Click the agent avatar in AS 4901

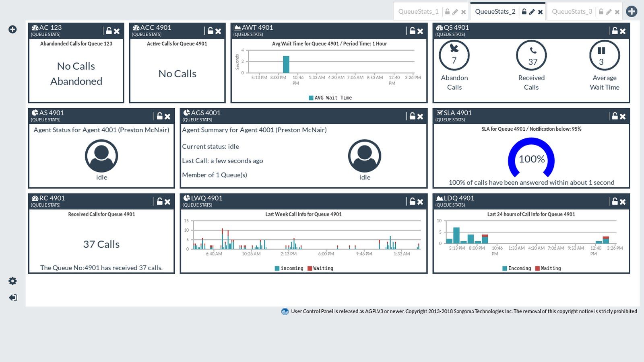[x=101, y=156]
